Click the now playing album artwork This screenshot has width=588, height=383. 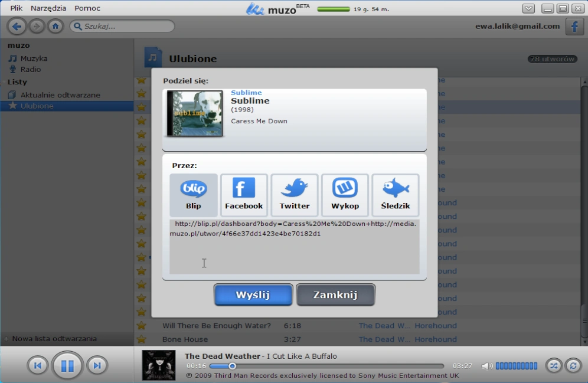pyautogui.click(x=159, y=365)
